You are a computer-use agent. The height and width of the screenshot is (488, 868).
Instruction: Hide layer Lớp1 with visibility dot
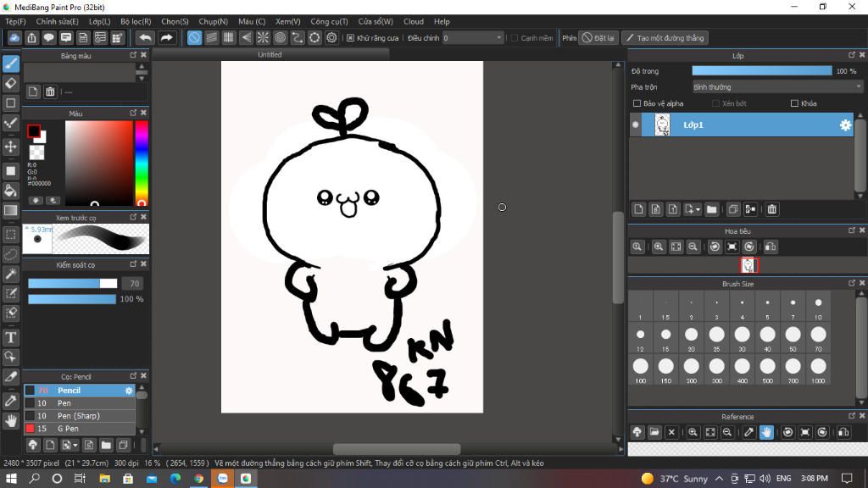636,125
